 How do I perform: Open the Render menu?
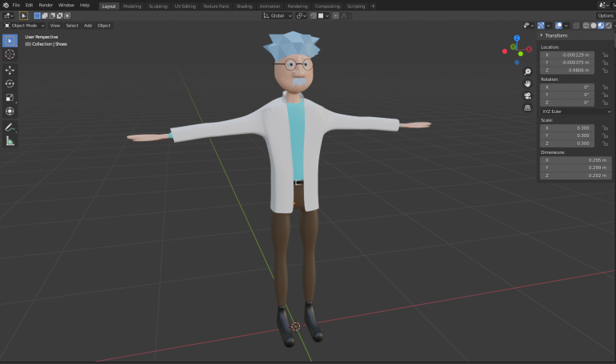click(46, 6)
